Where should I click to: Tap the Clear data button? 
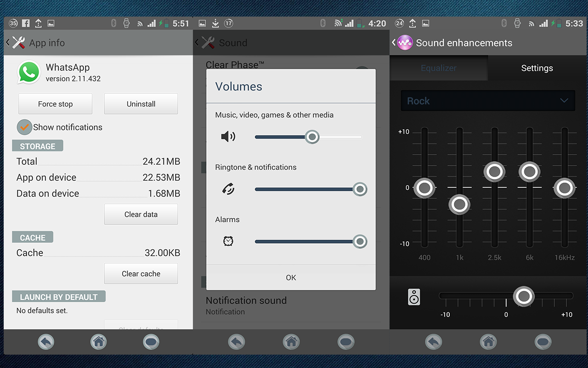click(x=141, y=214)
